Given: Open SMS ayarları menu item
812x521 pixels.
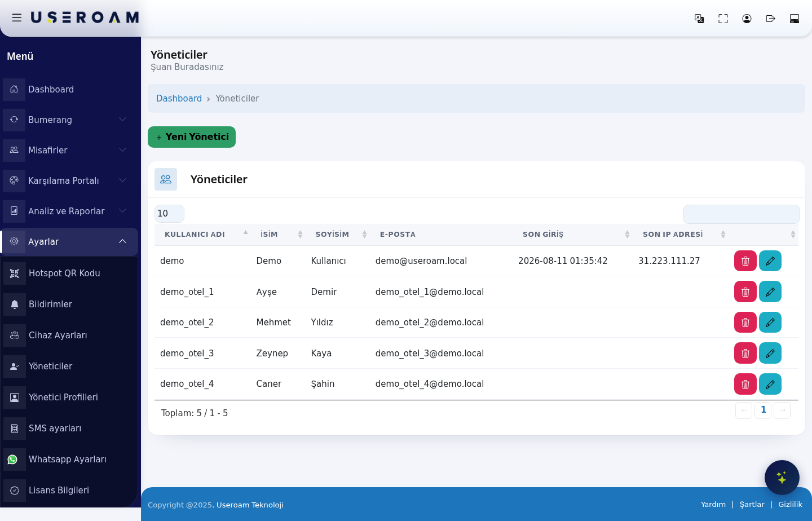Looking at the screenshot, I should pos(70,429).
